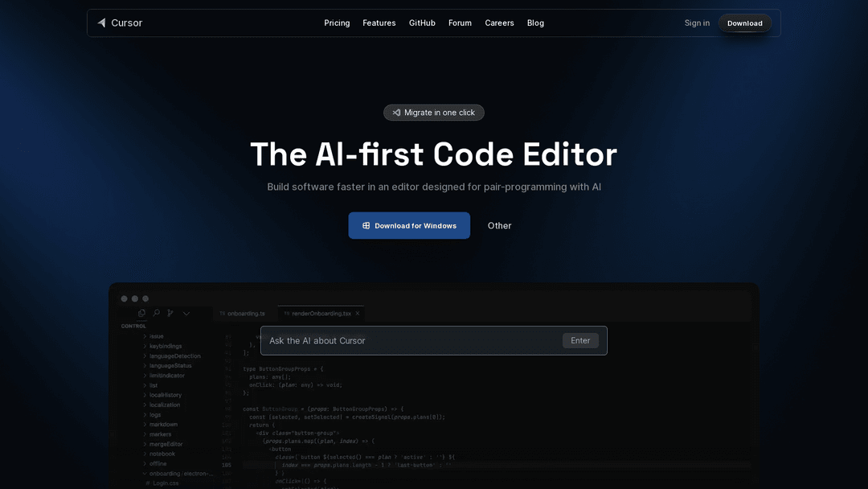Choose Other download options

click(x=499, y=226)
